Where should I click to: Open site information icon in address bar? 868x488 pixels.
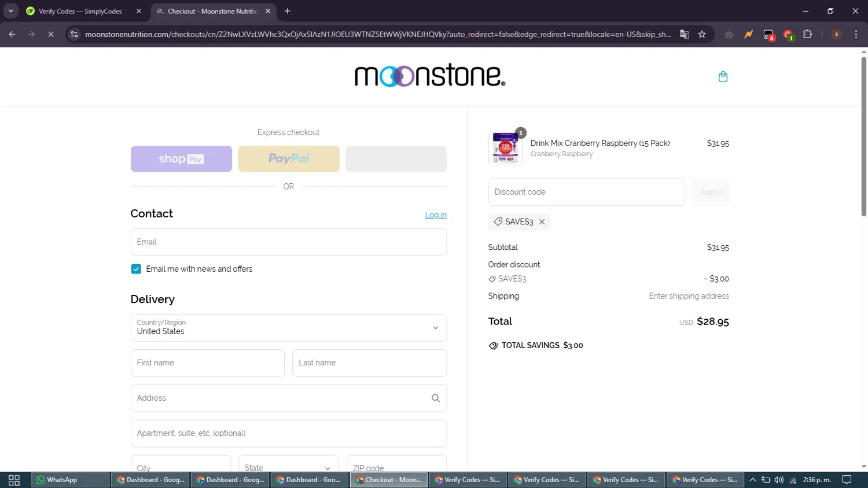(74, 35)
